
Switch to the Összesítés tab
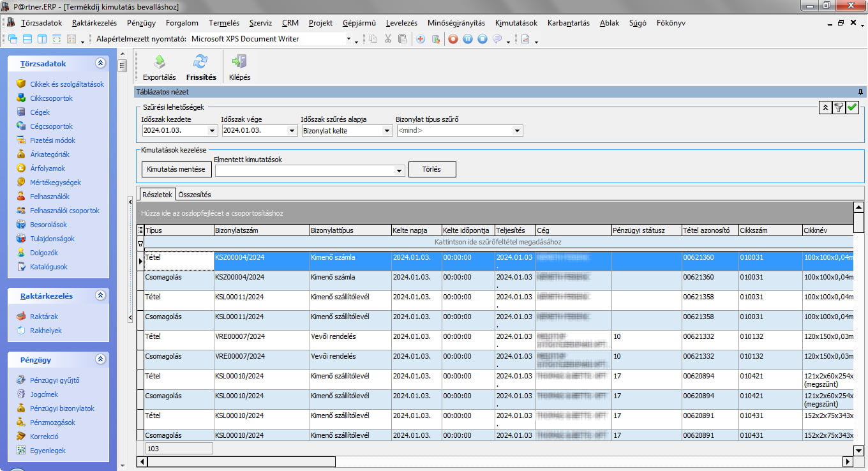(x=195, y=195)
